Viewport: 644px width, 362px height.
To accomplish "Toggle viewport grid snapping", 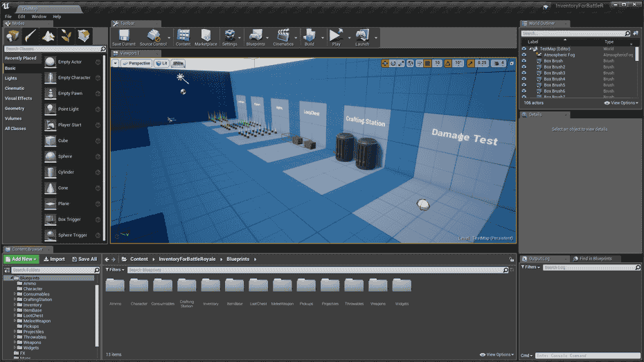I will pos(427,63).
